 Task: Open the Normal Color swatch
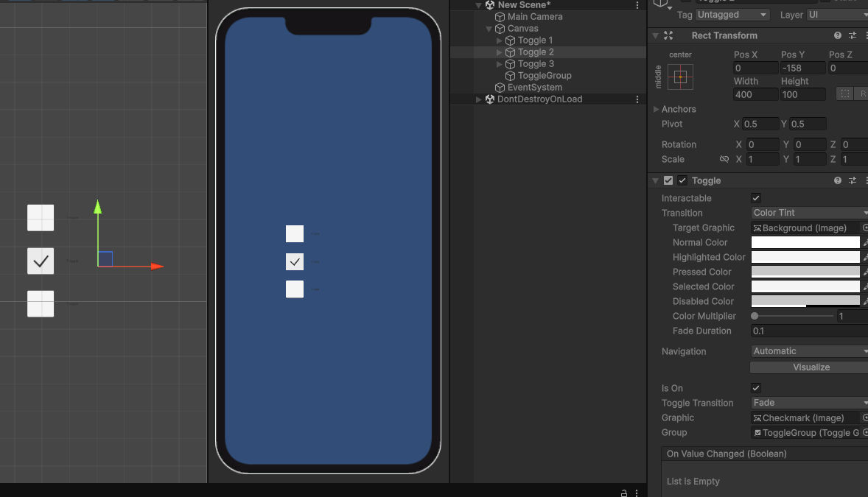click(805, 242)
